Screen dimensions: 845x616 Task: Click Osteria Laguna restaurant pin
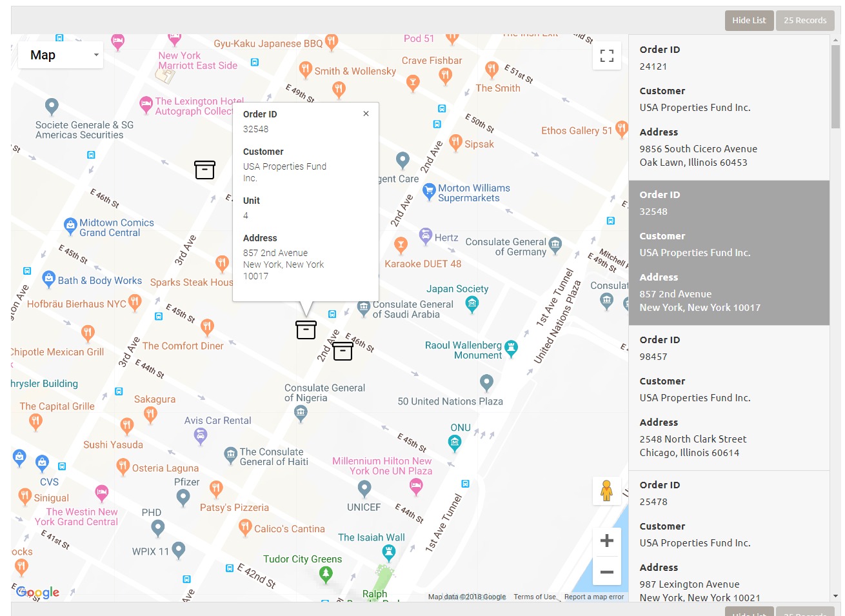123,467
